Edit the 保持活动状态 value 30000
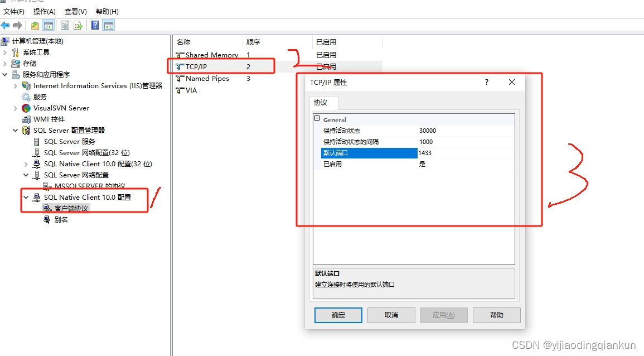 click(466, 131)
